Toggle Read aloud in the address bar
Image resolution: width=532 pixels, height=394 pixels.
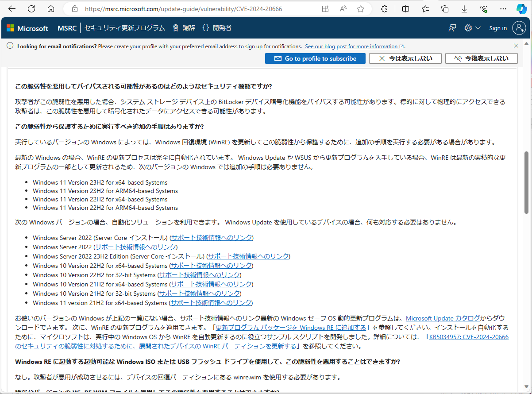tap(343, 8)
